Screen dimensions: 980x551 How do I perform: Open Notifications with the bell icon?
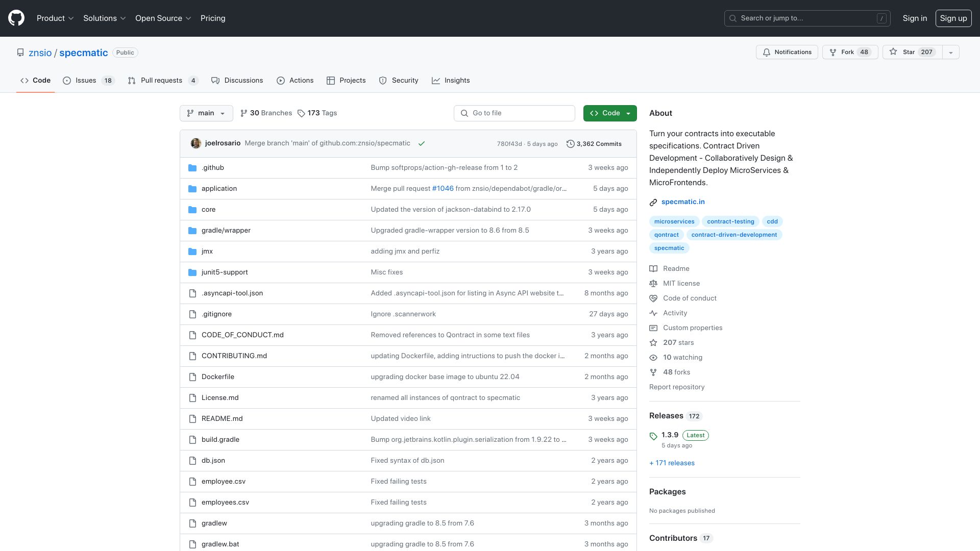[x=787, y=52]
